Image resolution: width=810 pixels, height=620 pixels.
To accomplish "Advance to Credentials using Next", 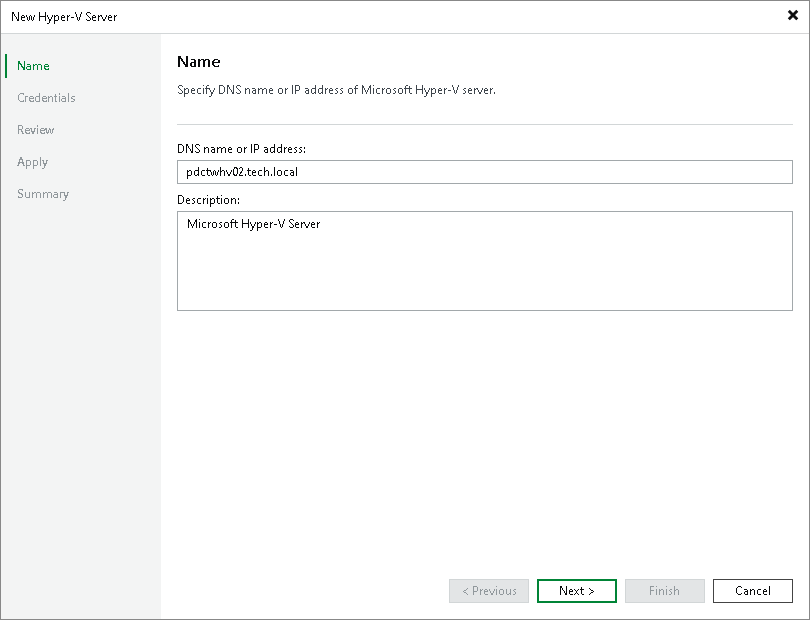I will (x=576, y=590).
